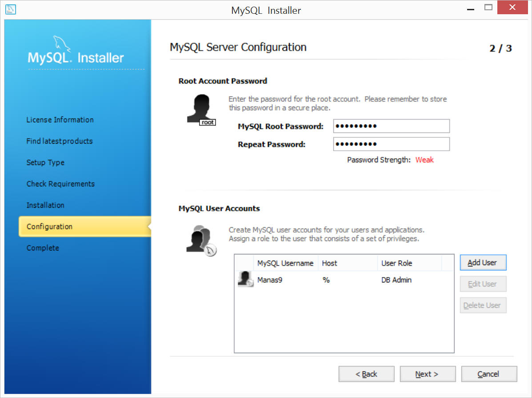Click the Delete User button
Image resolution: width=532 pixels, height=398 pixels.
[483, 306]
